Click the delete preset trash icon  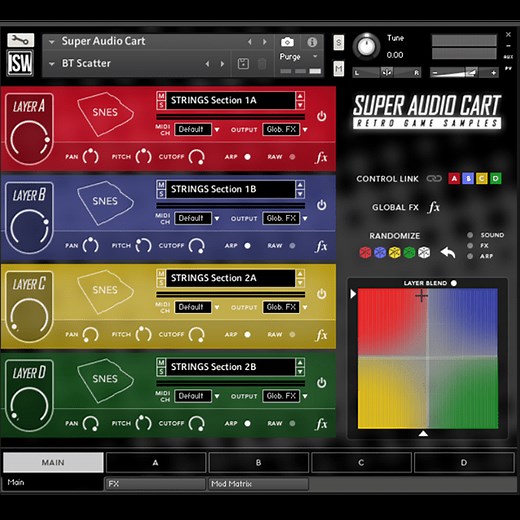coord(262,63)
